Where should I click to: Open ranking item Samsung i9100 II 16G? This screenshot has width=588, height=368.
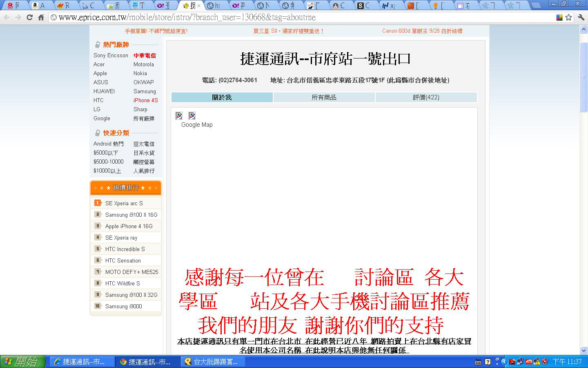click(131, 215)
